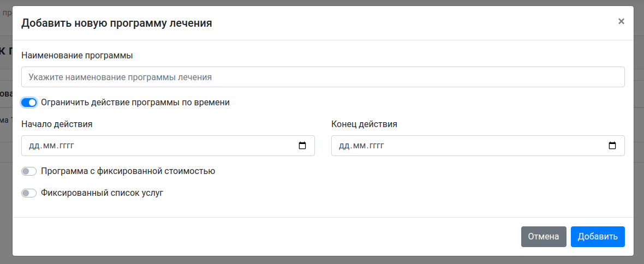
Task: Click the Фиксированный список услуг label text
Action: (102, 193)
